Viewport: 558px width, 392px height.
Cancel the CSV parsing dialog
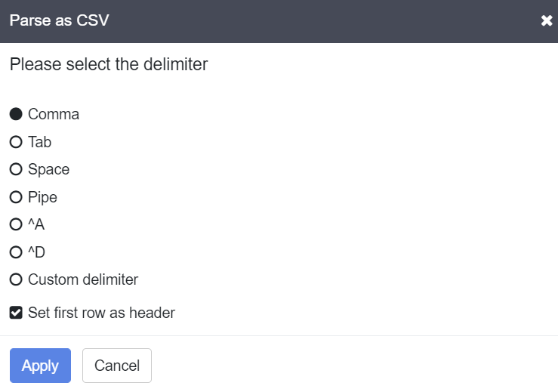coord(117,366)
